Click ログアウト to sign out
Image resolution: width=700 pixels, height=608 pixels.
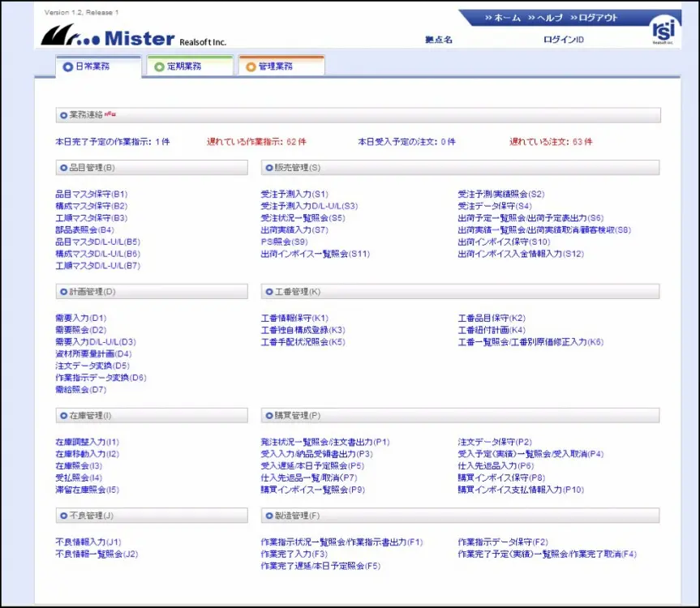point(594,18)
